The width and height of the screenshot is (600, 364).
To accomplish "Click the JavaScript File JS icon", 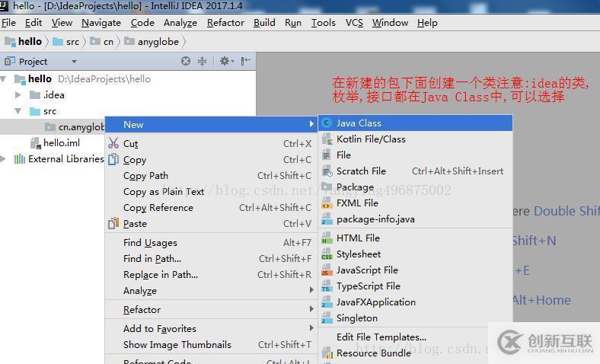I will coord(327,270).
